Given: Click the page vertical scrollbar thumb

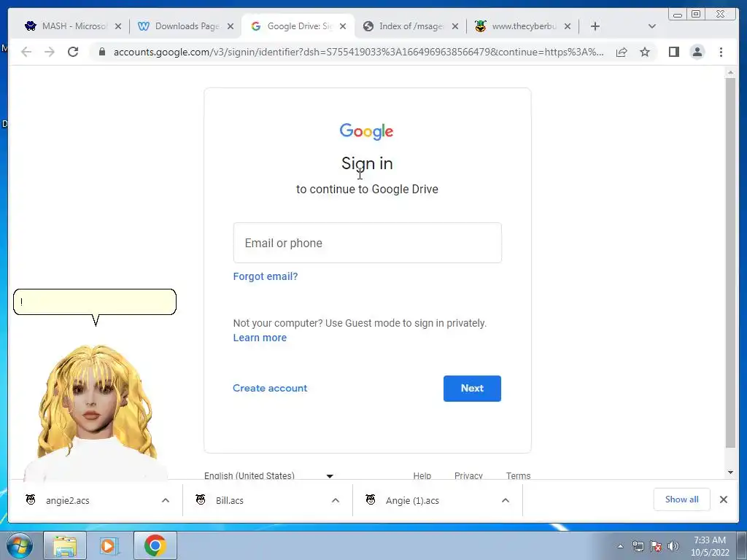Looking at the screenshot, I should [730, 262].
